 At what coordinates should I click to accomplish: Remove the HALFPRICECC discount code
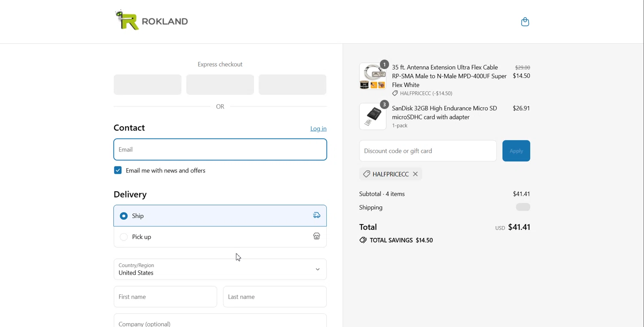416,174
